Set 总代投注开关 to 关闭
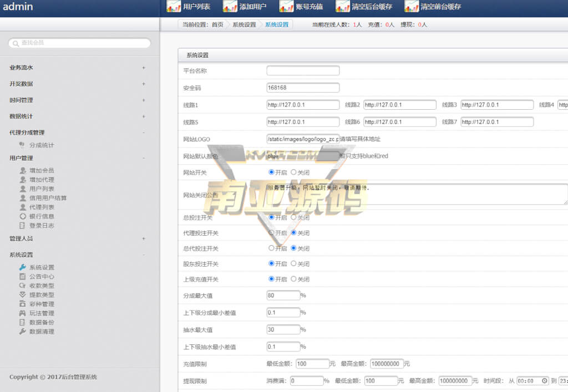This screenshot has height=392, width=568. [x=293, y=248]
